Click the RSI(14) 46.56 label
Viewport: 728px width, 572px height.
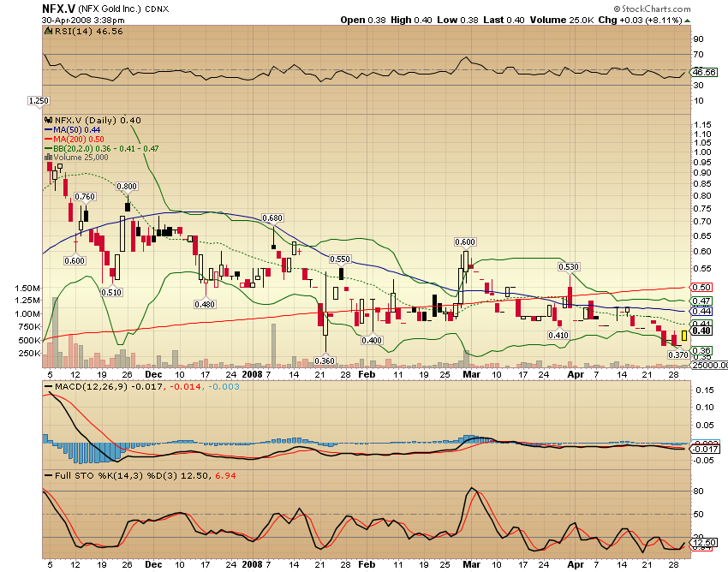click(x=89, y=31)
